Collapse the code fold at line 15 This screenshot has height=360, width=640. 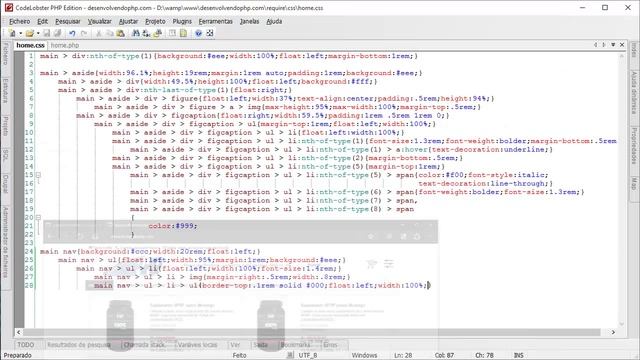point(38,175)
